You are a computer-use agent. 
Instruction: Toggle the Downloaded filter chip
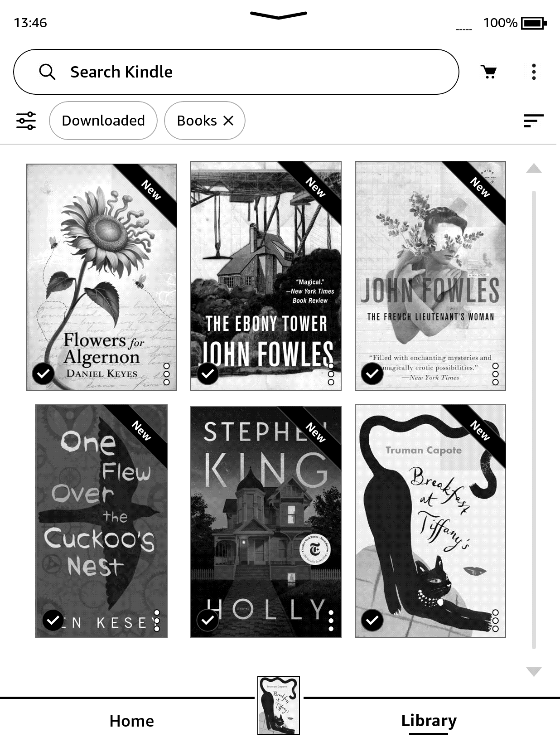(x=103, y=121)
